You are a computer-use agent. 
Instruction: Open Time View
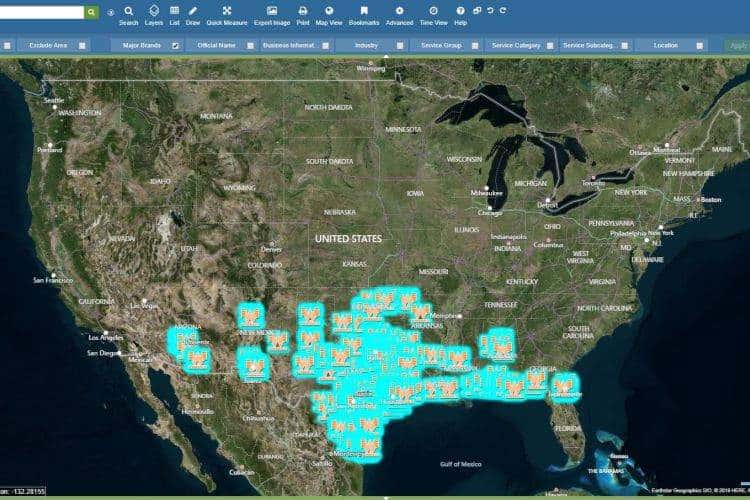click(x=433, y=16)
